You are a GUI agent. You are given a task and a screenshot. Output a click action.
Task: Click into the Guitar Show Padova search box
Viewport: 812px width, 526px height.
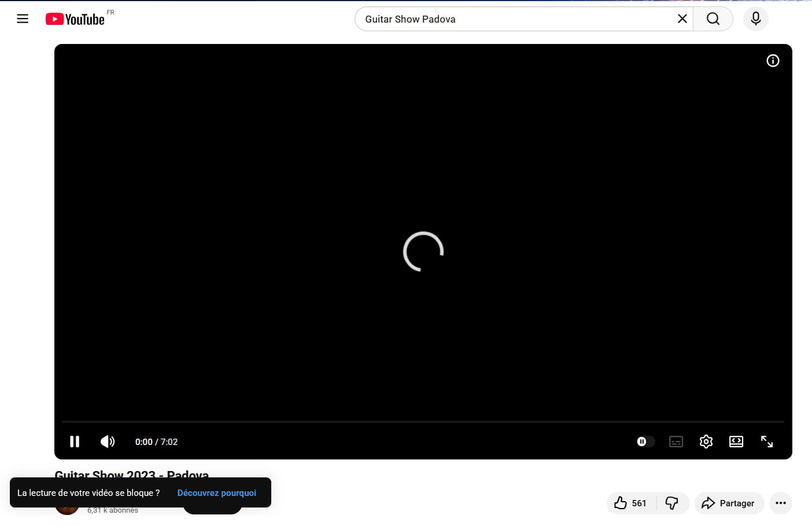click(515, 19)
